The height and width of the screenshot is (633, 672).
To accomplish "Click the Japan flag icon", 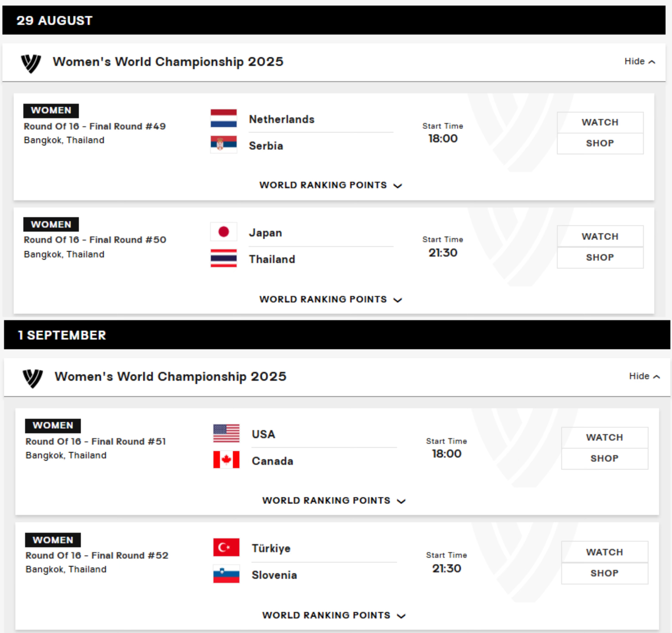I will 223,232.
